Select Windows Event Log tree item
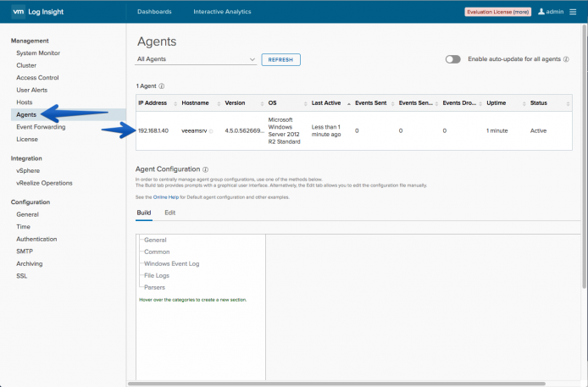Screen dimensions: 588x387 tap(172, 263)
